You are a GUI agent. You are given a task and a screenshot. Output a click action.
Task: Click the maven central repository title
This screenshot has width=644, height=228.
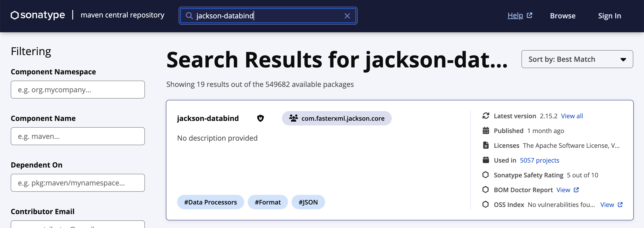coord(123,15)
